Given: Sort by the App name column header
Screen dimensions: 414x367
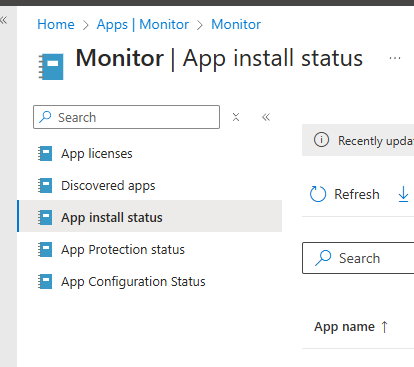Looking at the screenshot, I should tap(344, 327).
